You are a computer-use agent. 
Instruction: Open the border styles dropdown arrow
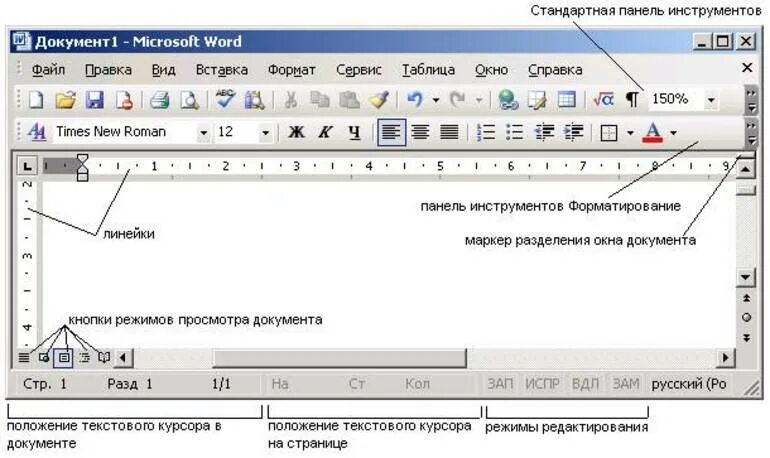630,133
